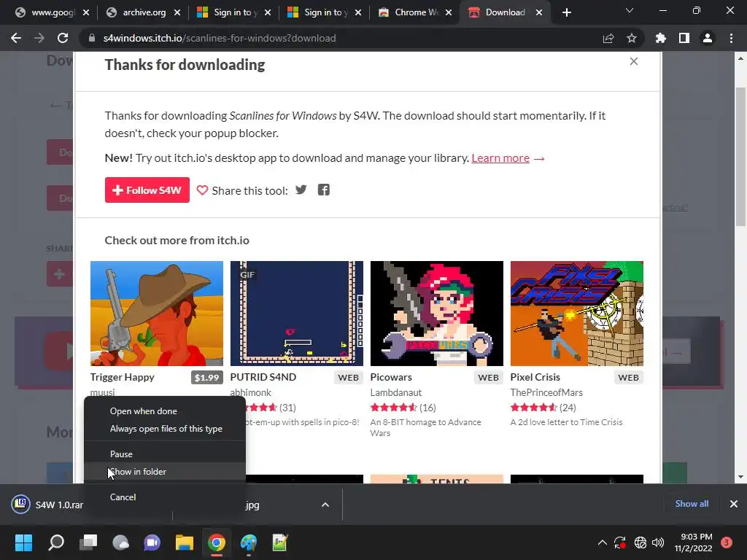Viewport: 747px width, 560px height.
Task: View site security lock information
Action: point(91,38)
